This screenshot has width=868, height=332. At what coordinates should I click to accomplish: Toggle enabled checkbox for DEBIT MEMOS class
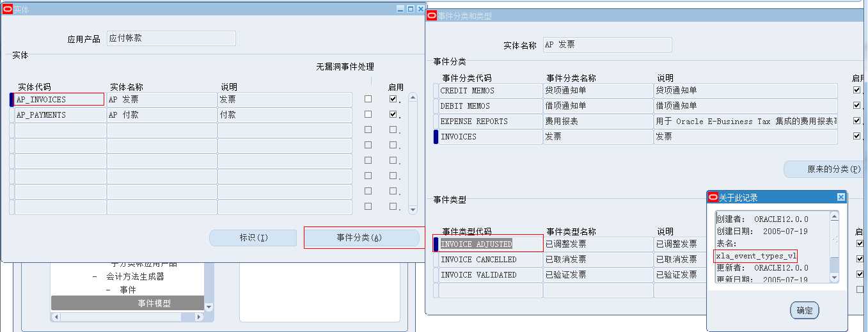point(857,106)
